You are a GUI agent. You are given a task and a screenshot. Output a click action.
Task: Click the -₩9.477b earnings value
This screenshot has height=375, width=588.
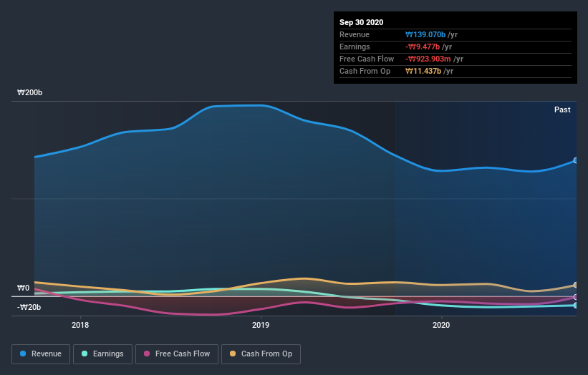coord(423,47)
